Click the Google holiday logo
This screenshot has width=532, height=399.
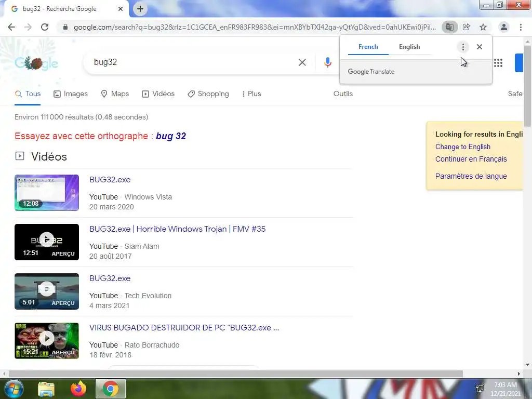(36, 63)
